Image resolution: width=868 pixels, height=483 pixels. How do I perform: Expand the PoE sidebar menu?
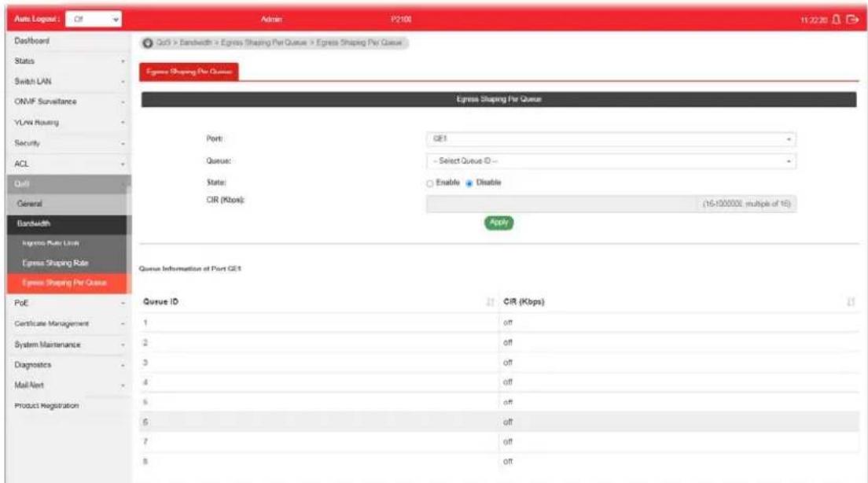[68, 303]
